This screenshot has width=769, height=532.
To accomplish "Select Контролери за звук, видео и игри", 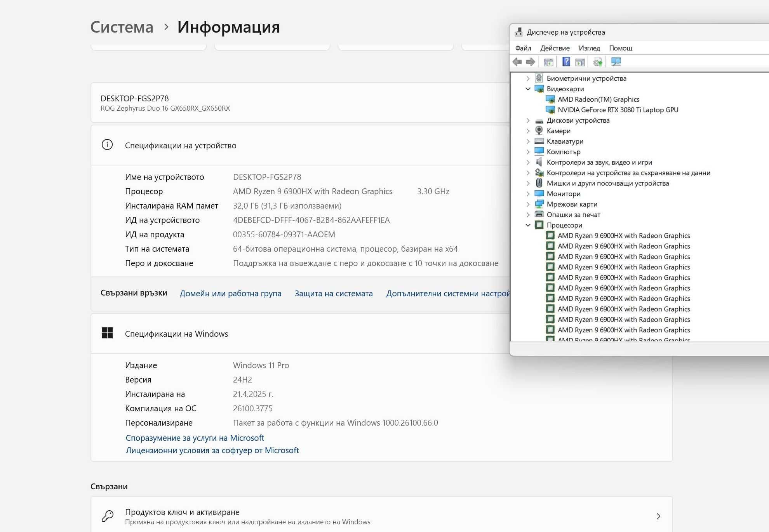I will tap(599, 162).
